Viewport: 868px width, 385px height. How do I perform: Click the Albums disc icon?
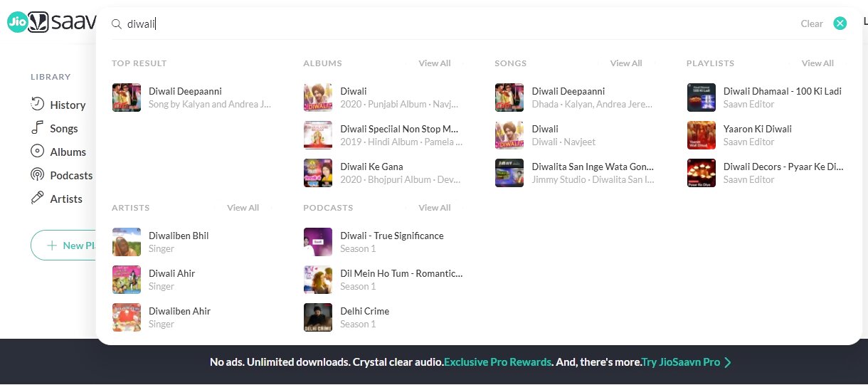coord(37,151)
